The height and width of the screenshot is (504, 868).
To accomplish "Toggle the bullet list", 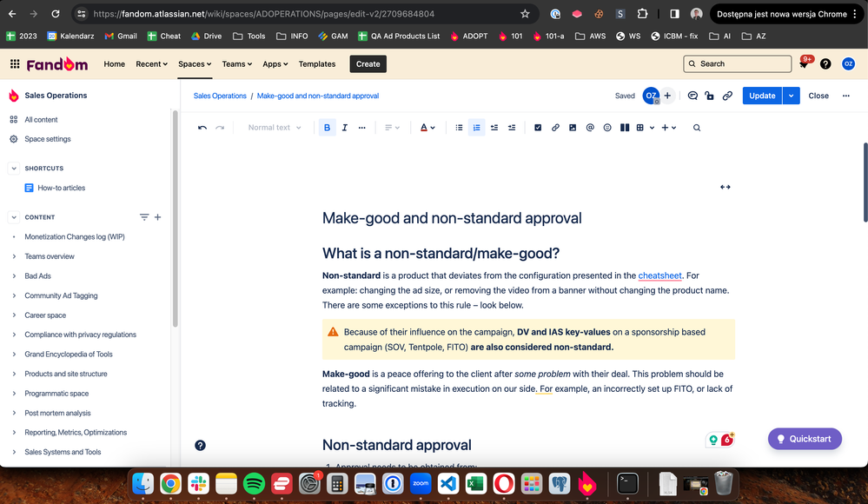I will pyautogui.click(x=459, y=128).
